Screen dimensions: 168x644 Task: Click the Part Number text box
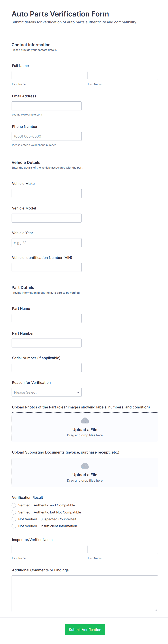click(x=47, y=343)
